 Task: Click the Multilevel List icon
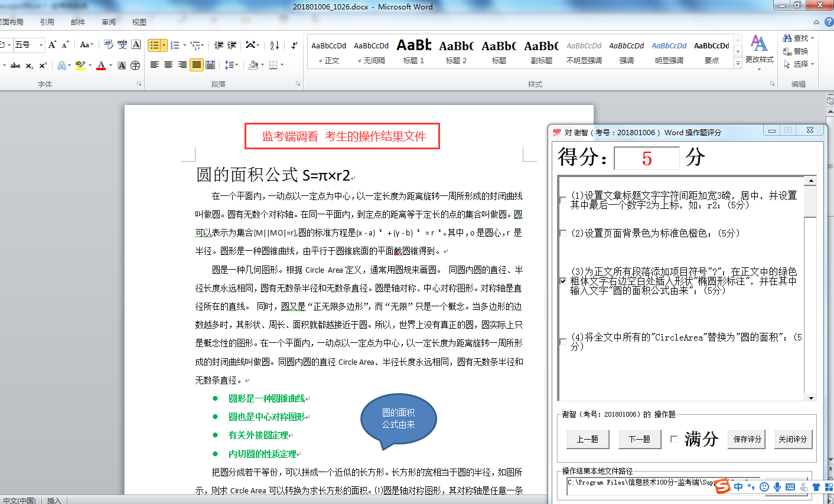(x=194, y=45)
